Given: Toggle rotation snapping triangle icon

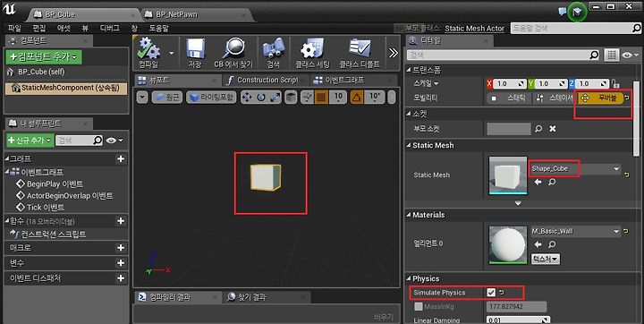Looking at the screenshot, I should 357,98.
